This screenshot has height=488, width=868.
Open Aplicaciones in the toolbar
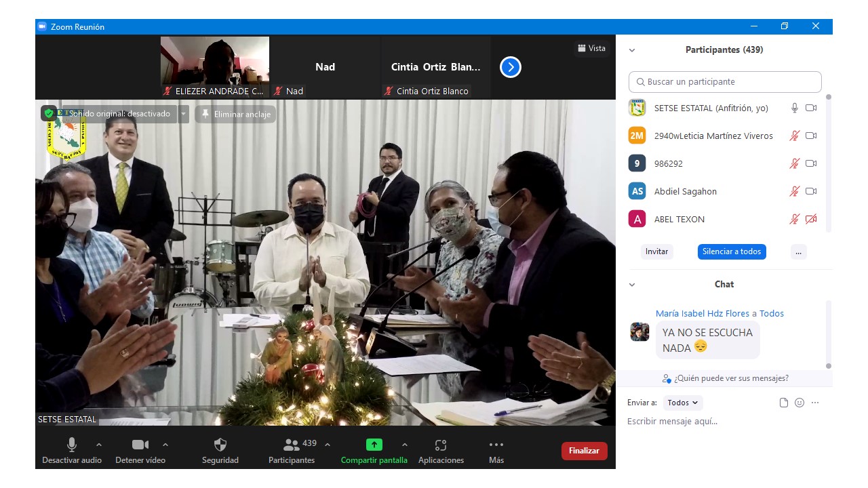441,451
